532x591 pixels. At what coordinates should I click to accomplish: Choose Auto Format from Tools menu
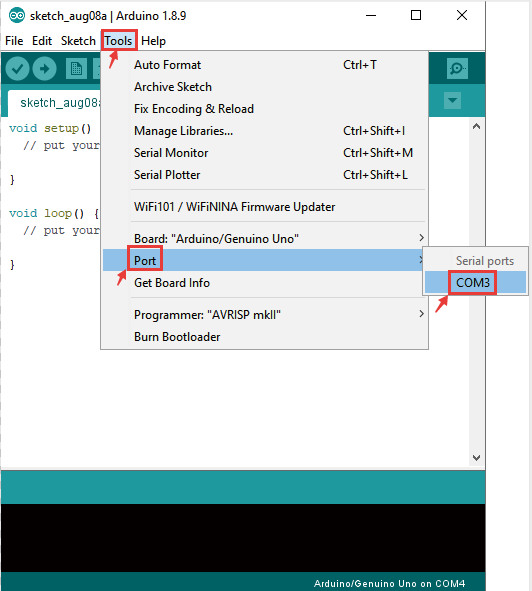point(265,65)
